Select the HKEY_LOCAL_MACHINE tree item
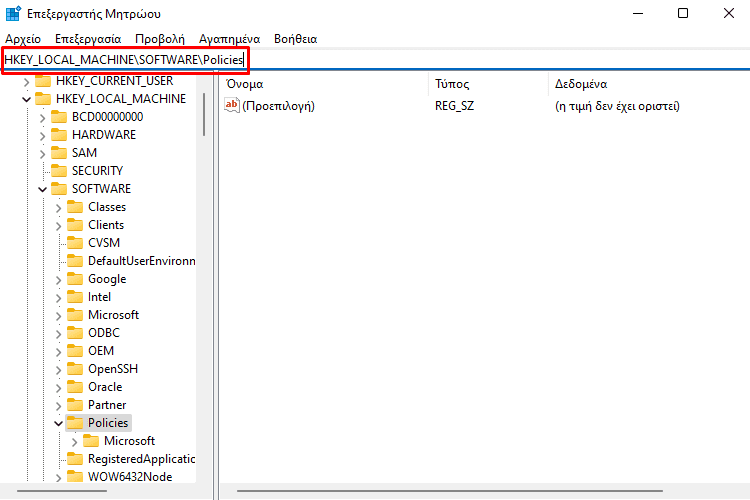Screen dimensions: 750x500 click(x=121, y=99)
